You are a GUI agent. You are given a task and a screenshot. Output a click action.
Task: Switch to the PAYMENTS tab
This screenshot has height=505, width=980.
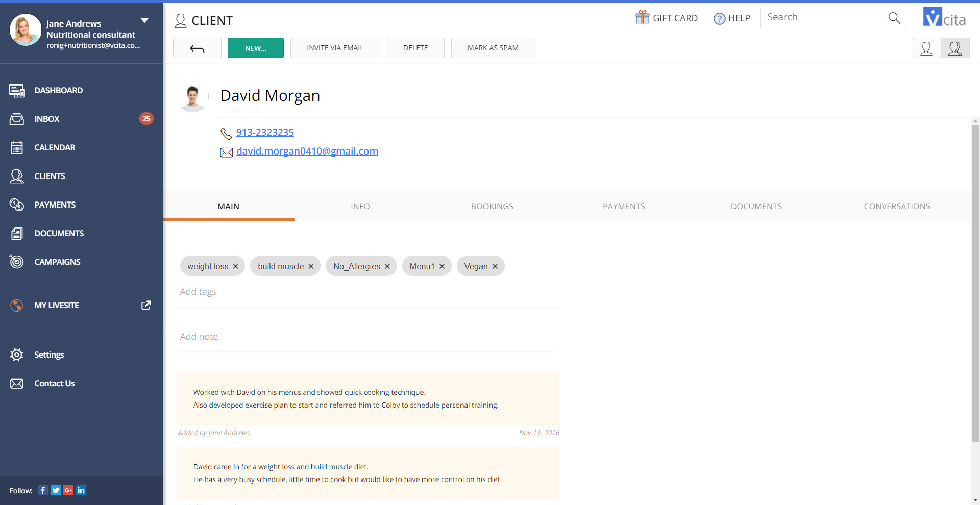[624, 206]
